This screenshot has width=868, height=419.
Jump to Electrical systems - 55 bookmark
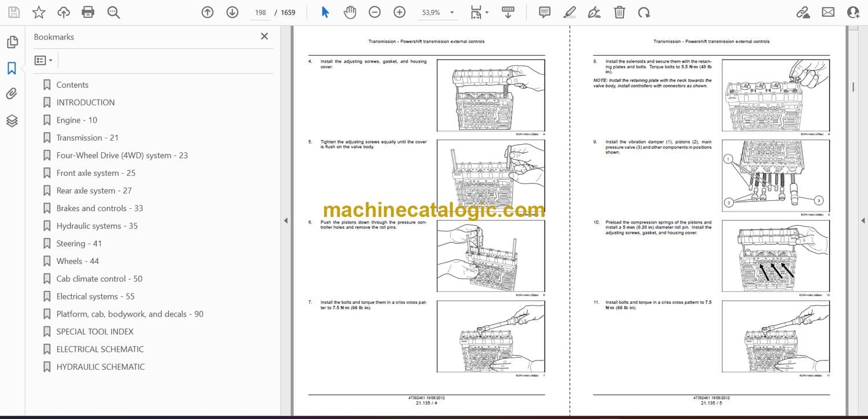coord(95,296)
